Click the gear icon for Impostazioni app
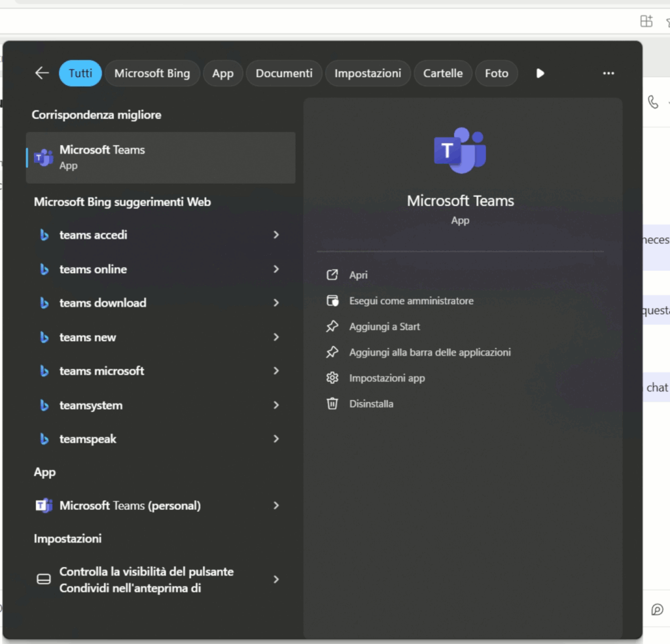This screenshot has height=644, width=670. (x=332, y=378)
